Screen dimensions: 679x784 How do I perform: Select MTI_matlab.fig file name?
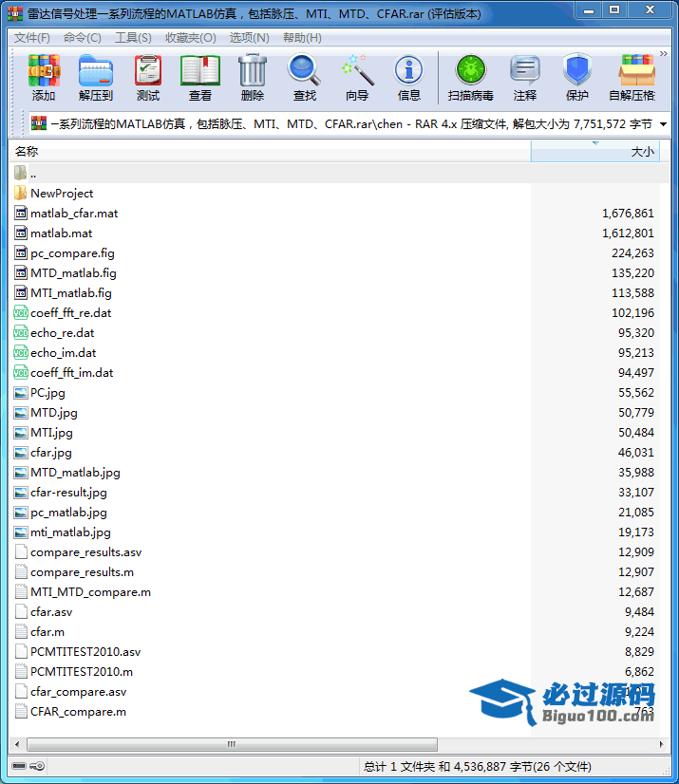[71, 293]
